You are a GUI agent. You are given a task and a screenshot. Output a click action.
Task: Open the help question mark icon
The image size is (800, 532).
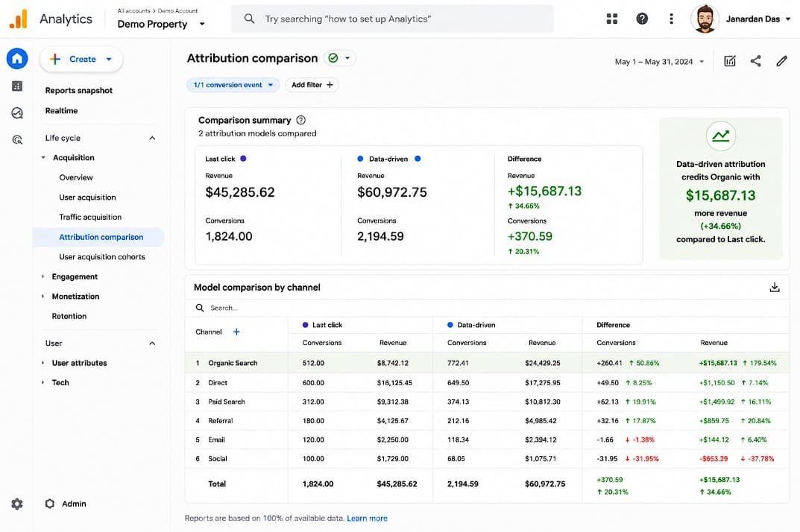pos(642,19)
